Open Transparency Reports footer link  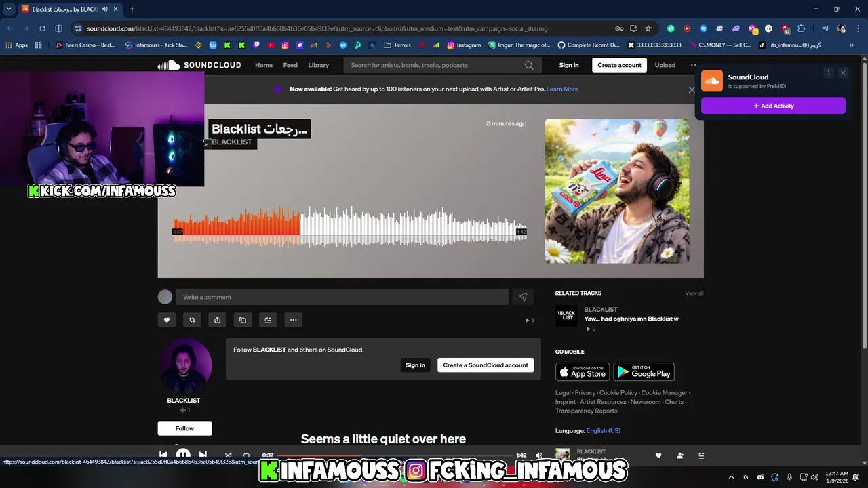pyautogui.click(x=587, y=411)
